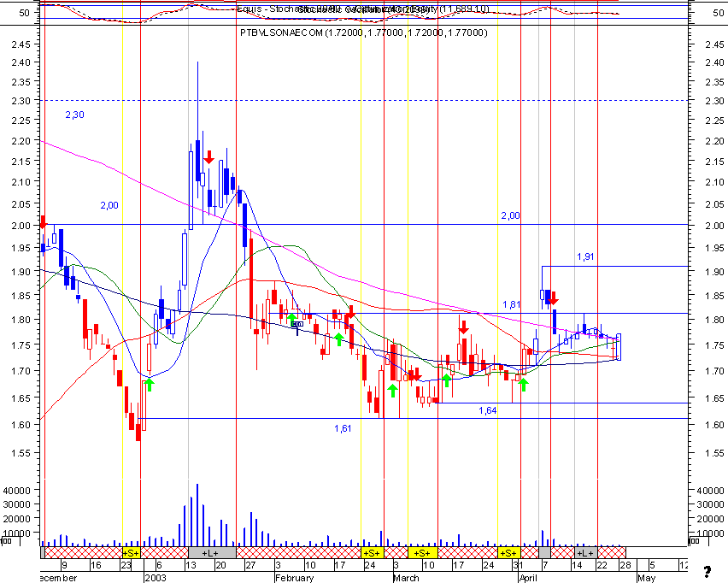Viewport: 728px width, 583px height.
Task: Click the '2,00' label above April
Action: (x=510, y=215)
